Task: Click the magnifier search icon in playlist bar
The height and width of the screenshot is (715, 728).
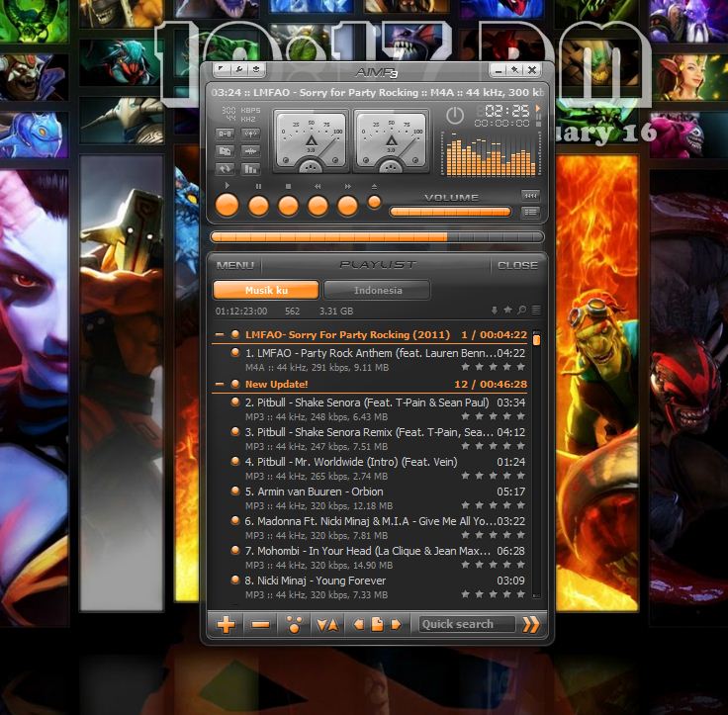Action: click(522, 310)
